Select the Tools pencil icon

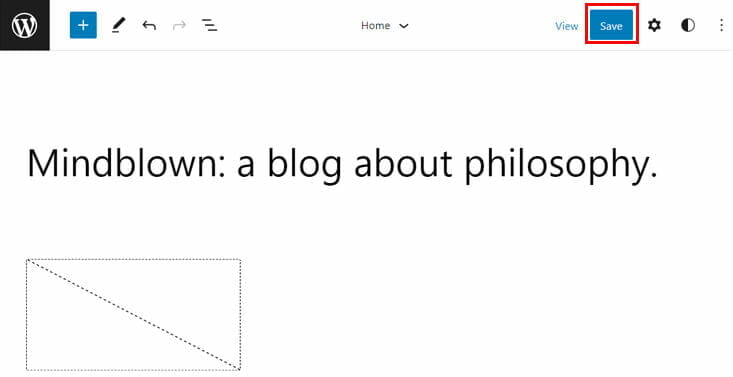(118, 25)
